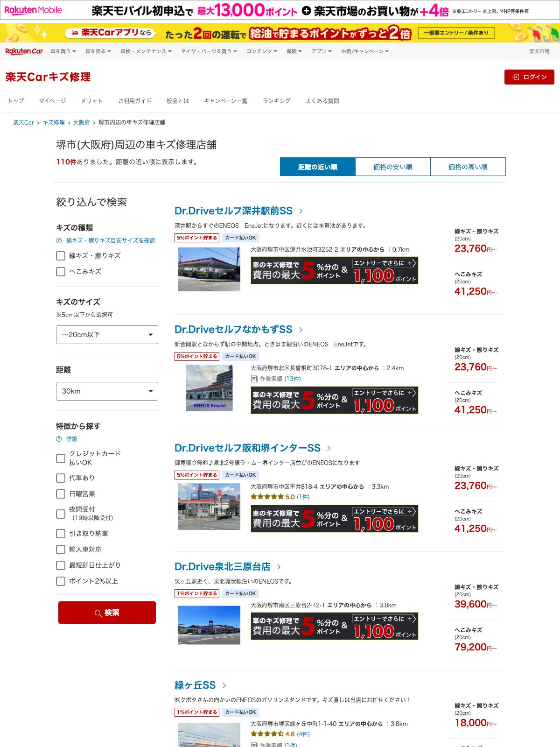Viewport: 560px width, 747px height.
Task: Click Dr.Drive泉北三原台店 shop photo
Action: pyautogui.click(x=209, y=625)
